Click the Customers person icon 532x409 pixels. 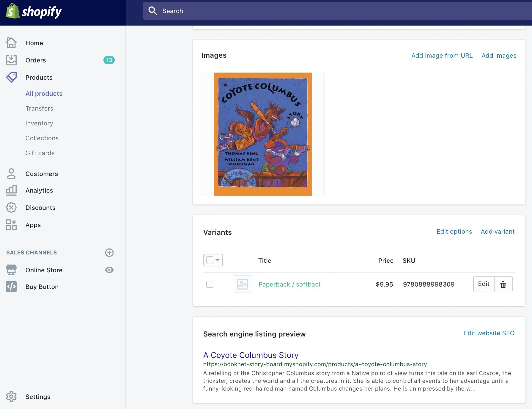(x=11, y=174)
